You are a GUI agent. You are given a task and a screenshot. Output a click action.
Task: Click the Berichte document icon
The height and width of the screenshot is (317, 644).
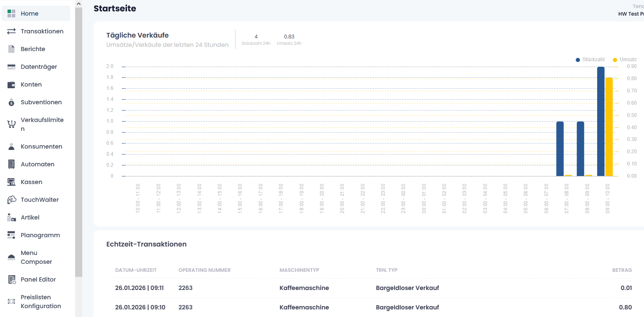[11, 49]
